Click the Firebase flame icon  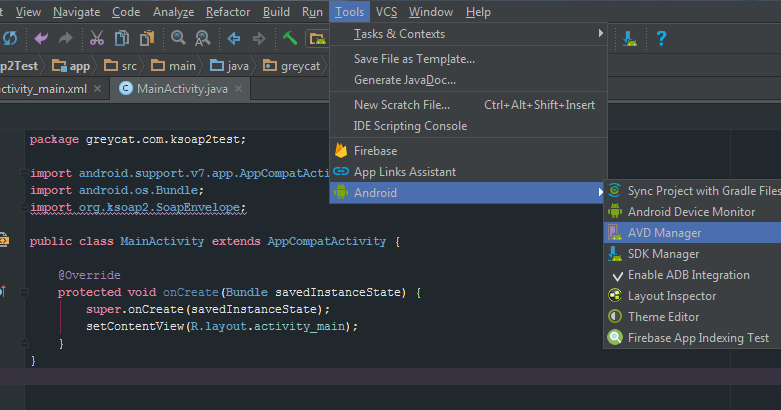click(x=341, y=150)
